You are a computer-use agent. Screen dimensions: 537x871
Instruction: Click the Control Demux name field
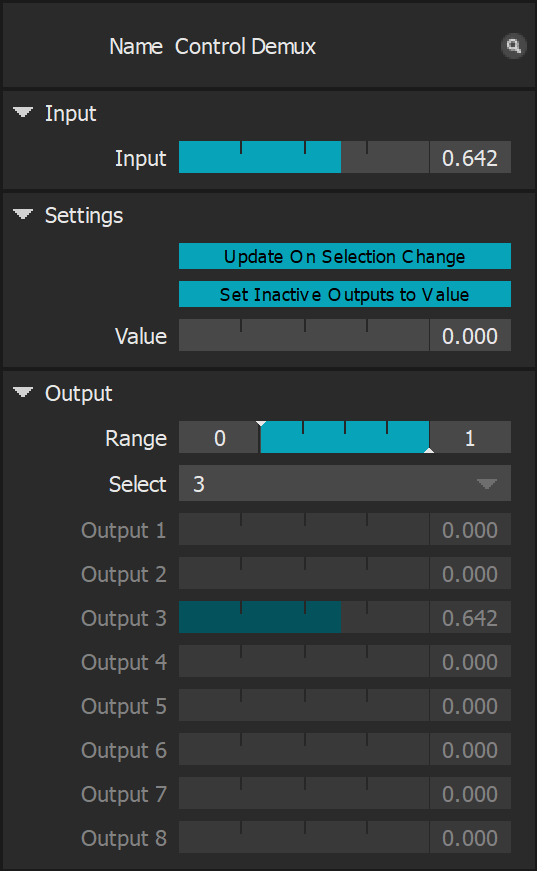pyautogui.click(x=245, y=47)
